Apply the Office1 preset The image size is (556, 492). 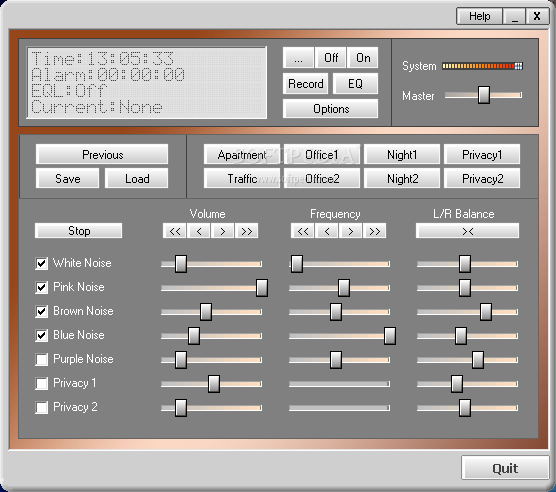[x=322, y=155]
